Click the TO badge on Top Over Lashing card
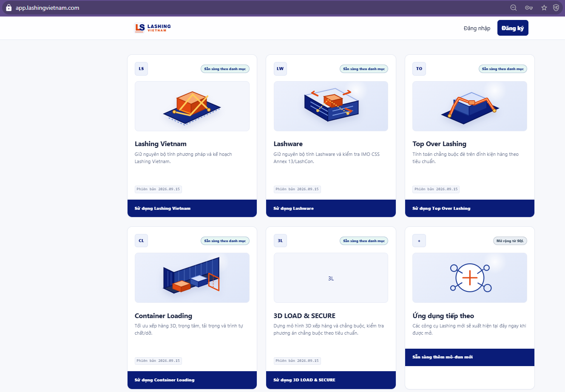This screenshot has width=565, height=392. (419, 69)
